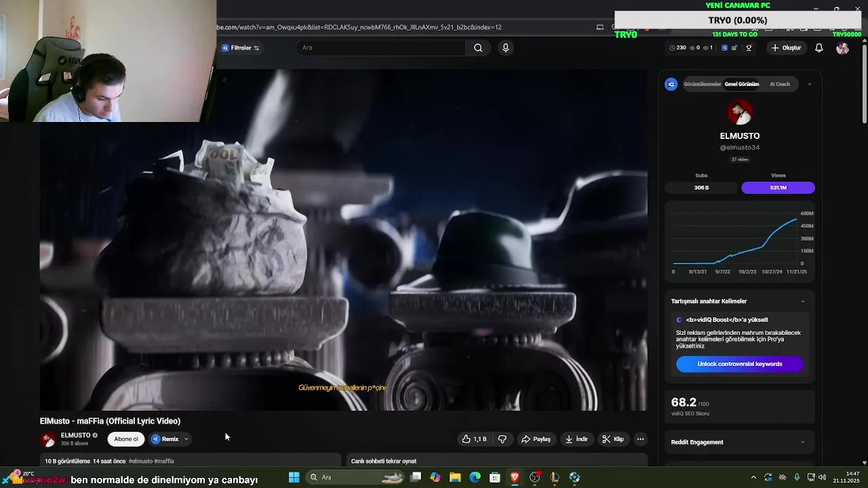Image resolution: width=868 pixels, height=488 pixels.
Task: Click the 230 clock stat in vidIQ bar
Action: tap(677, 47)
